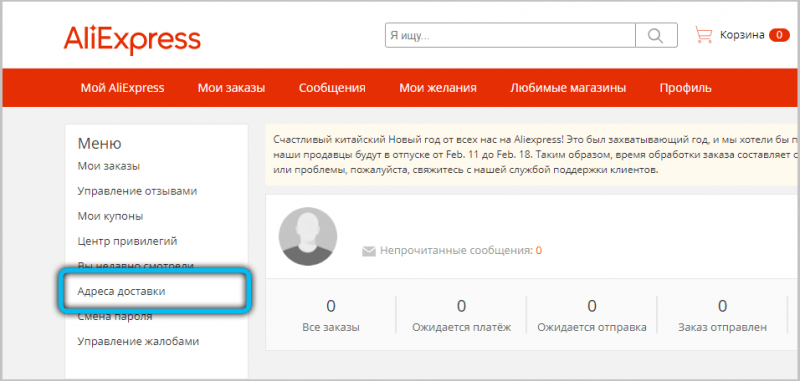View Ожидается отправка orders
Screen dimensions: 800x381
coord(592,316)
